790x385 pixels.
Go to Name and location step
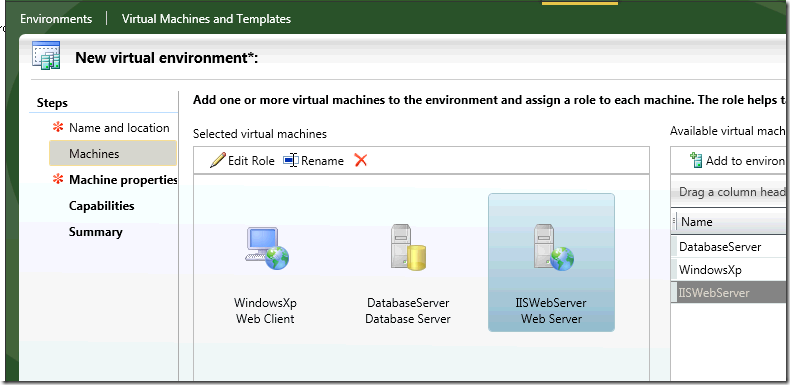pos(119,128)
